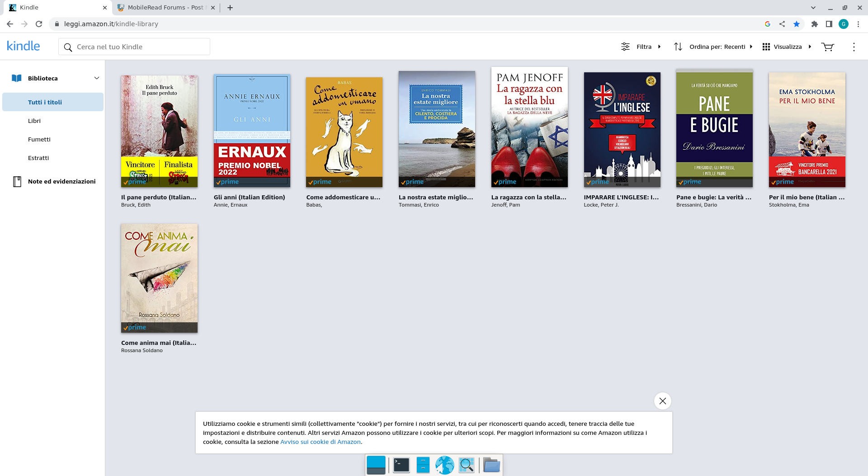The height and width of the screenshot is (476, 868).
Task: Open the file manager folder in taskbar
Action: [x=491, y=465]
